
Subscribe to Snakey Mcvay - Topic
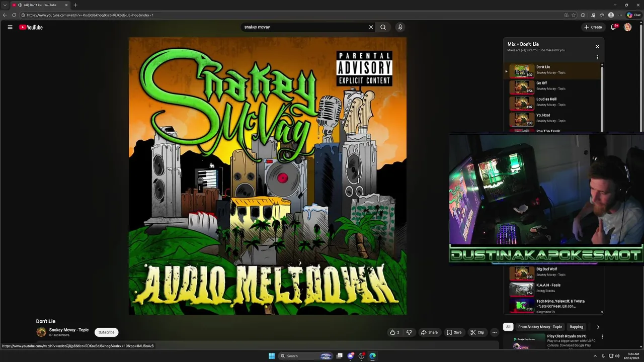click(x=106, y=332)
